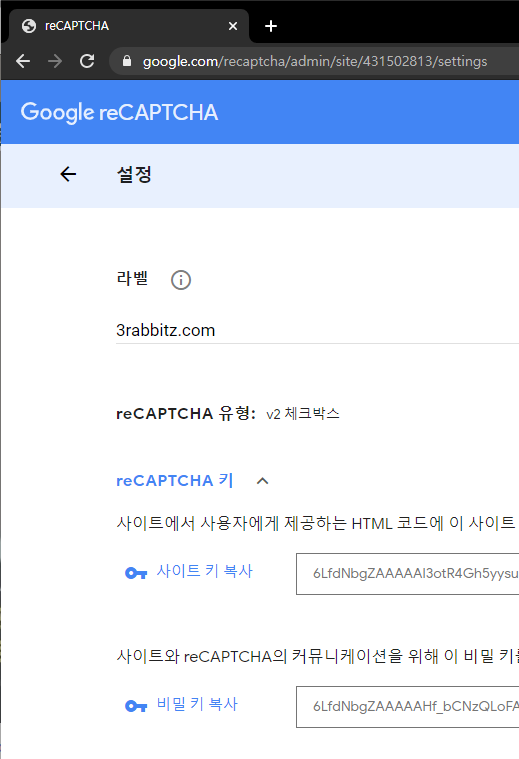Close the reCAPTCHA browser tab

(233, 26)
